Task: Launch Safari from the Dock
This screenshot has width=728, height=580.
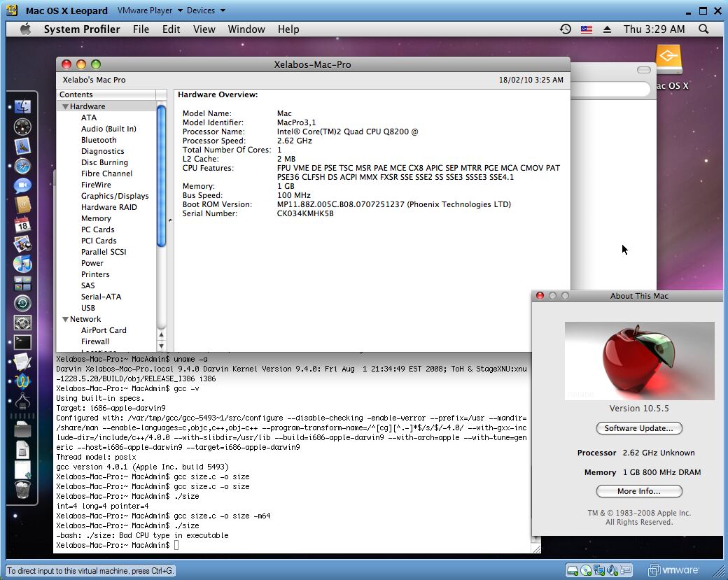Action: [x=22, y=166]
